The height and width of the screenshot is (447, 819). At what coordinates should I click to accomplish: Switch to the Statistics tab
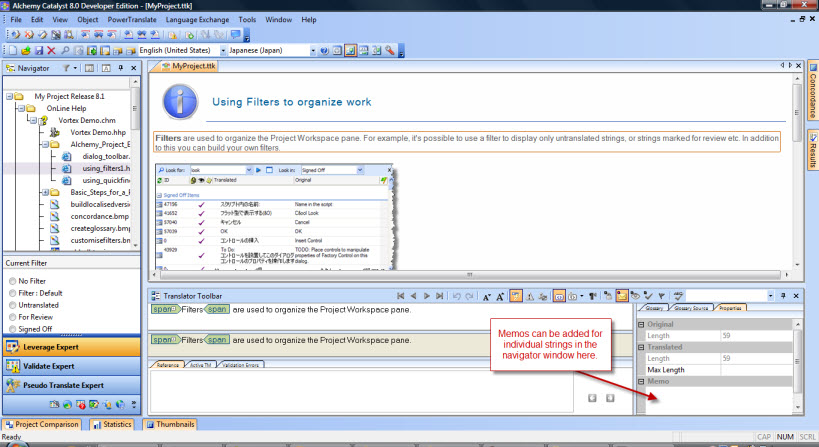(113, 424)
